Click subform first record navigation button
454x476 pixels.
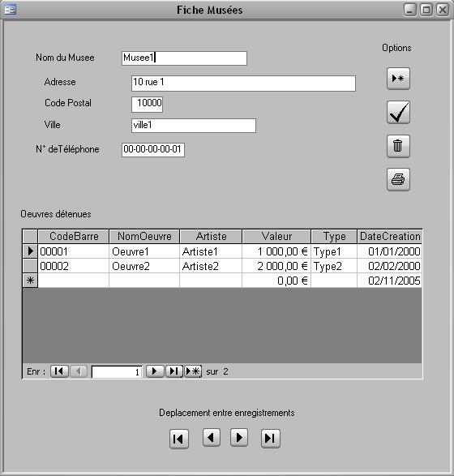click(x=59, y=371)
